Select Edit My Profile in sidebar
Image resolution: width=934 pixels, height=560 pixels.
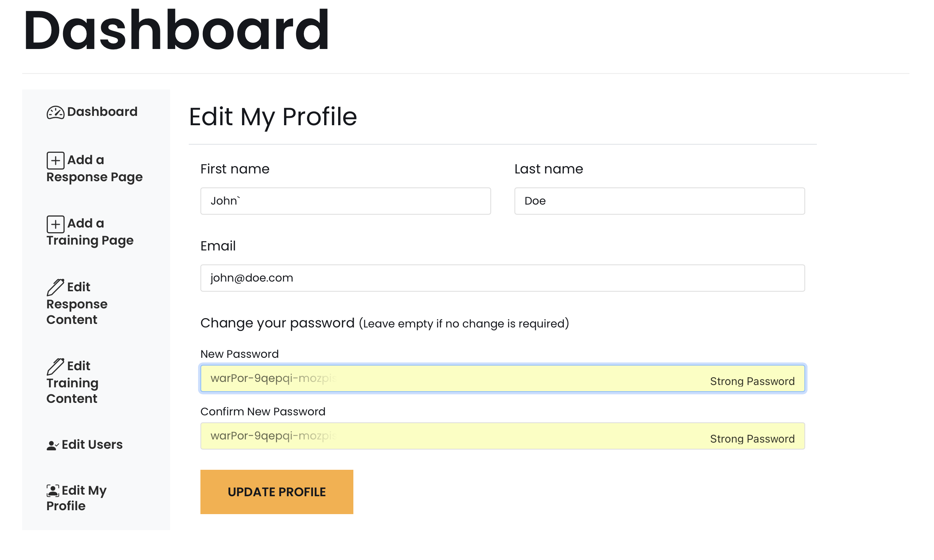77,498
